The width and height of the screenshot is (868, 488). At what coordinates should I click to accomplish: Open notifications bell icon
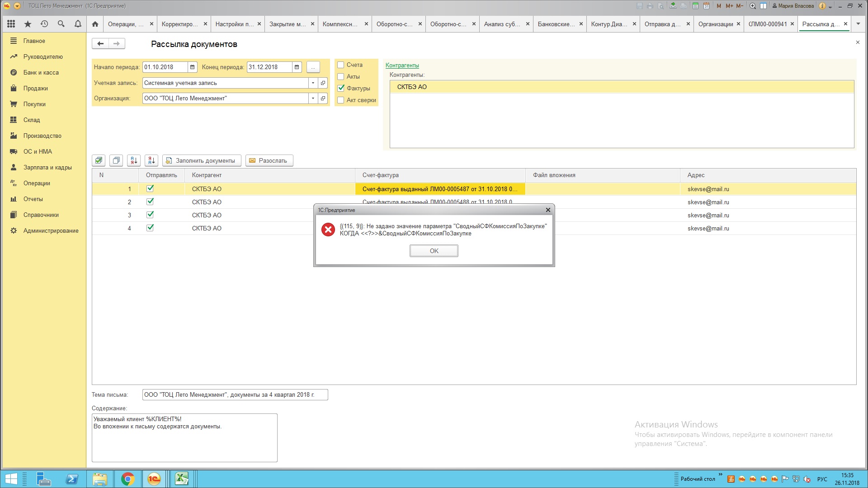(x=78, y=24)
